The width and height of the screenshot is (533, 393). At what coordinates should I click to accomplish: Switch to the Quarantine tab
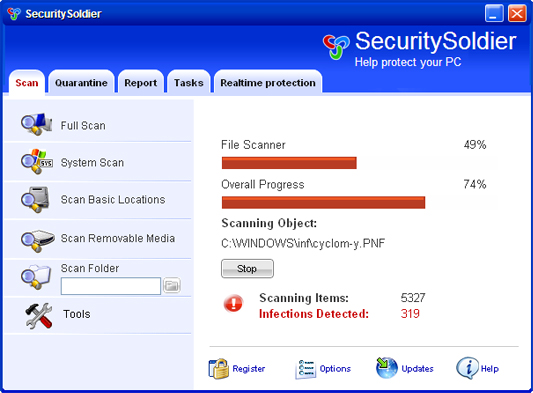click(x=81, y=82)
